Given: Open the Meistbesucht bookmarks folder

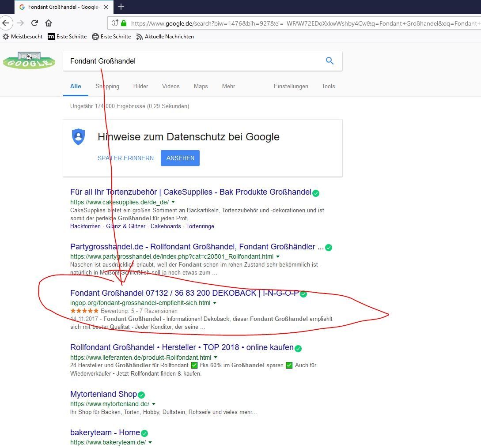Looking at the screenshot, I should point(23,37).
